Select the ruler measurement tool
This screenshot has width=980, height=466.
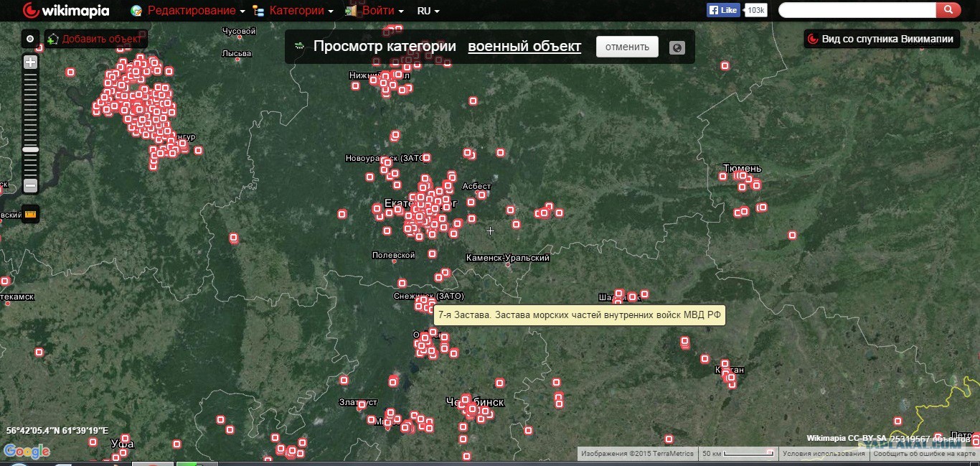point(30,213)
